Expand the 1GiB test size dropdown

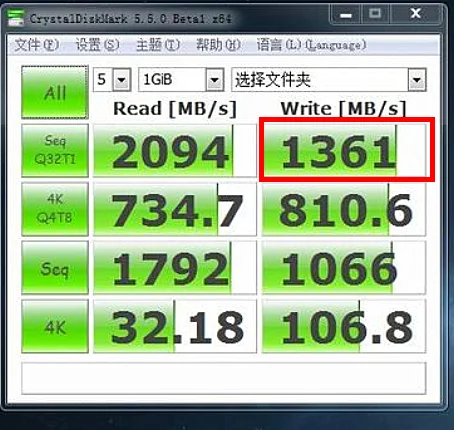click(215, 80)
